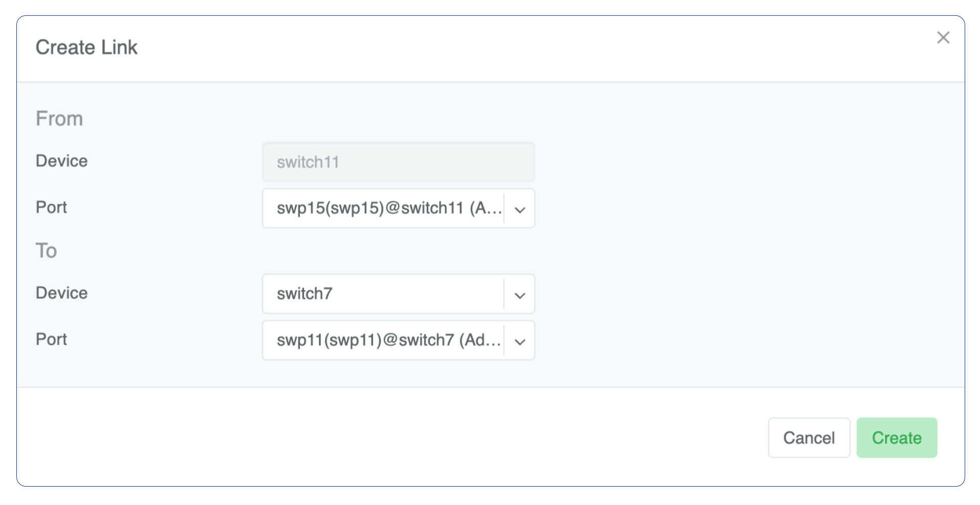Click the disabled switch11 device field

[398, 162]
